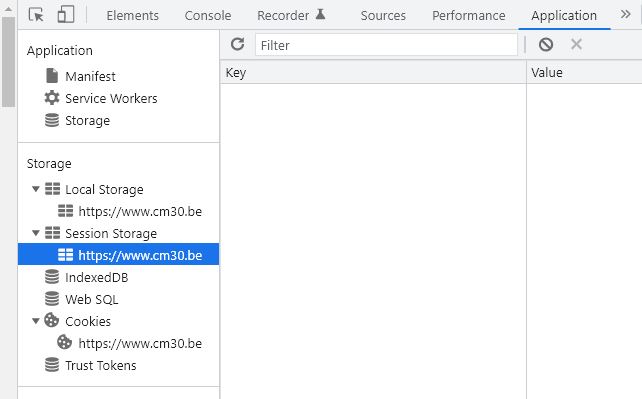Image resolution: width=642 pixels, height=399 pixels.
Task: Switch to the Performance tab
Action: coord(469,16)
